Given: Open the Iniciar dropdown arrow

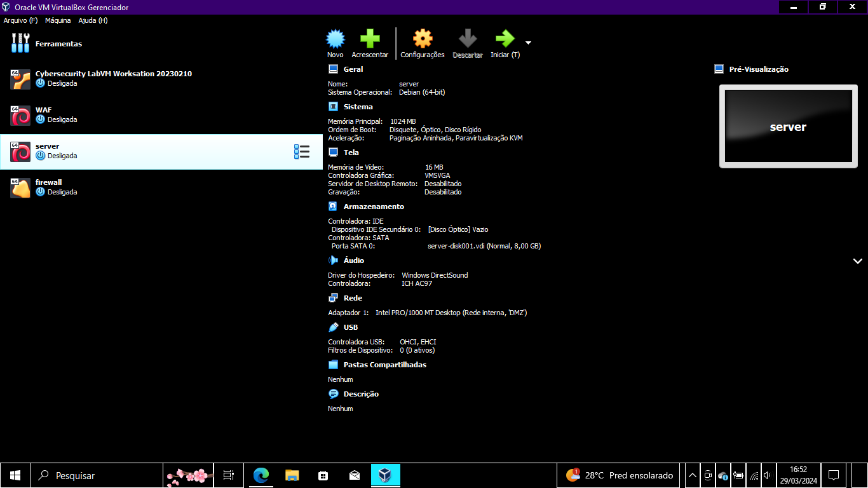Looking at the screenshot, I should 528,43.
